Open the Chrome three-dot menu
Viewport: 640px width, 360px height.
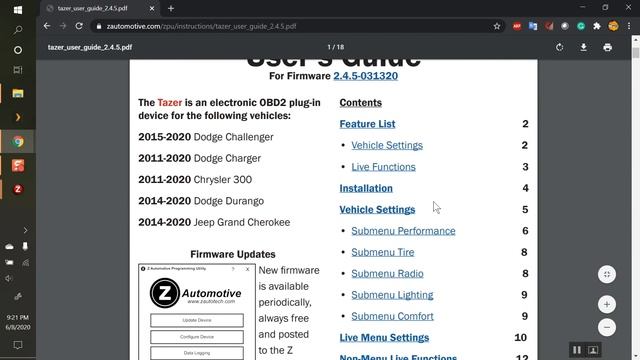coord(629,26)
